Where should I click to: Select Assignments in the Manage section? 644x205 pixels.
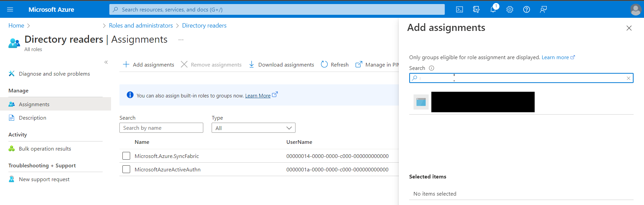pyautogui.click(x=55, y=104)
